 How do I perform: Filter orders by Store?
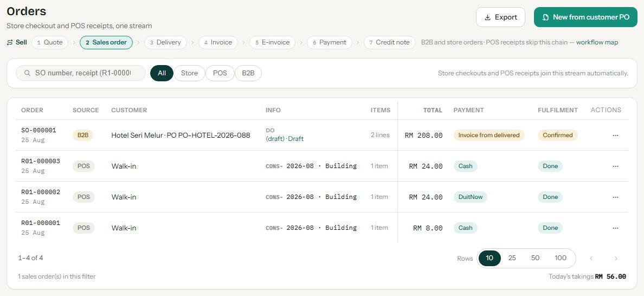point(189,73)
